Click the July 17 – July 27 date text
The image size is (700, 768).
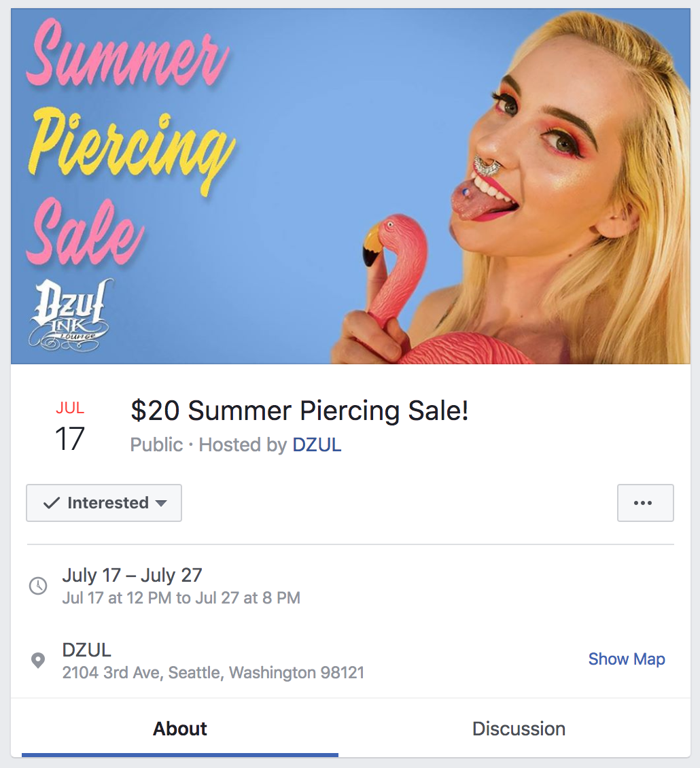pyautogui.click(x=132, y=575)
